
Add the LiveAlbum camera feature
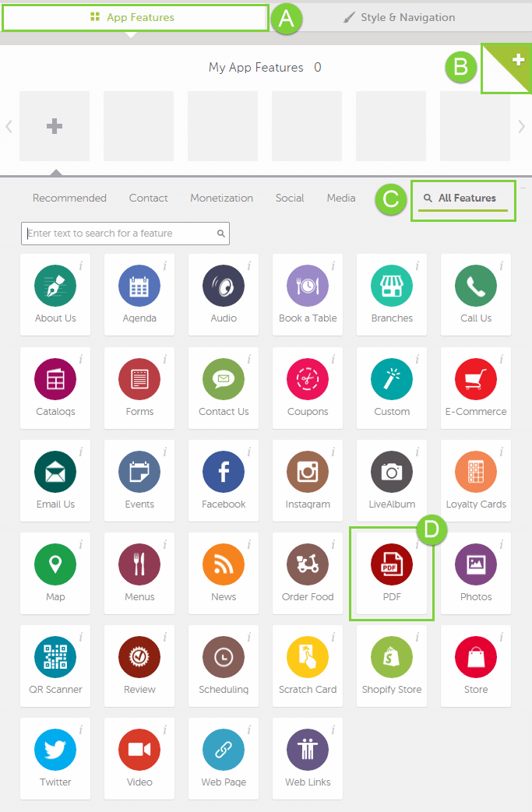392,480
